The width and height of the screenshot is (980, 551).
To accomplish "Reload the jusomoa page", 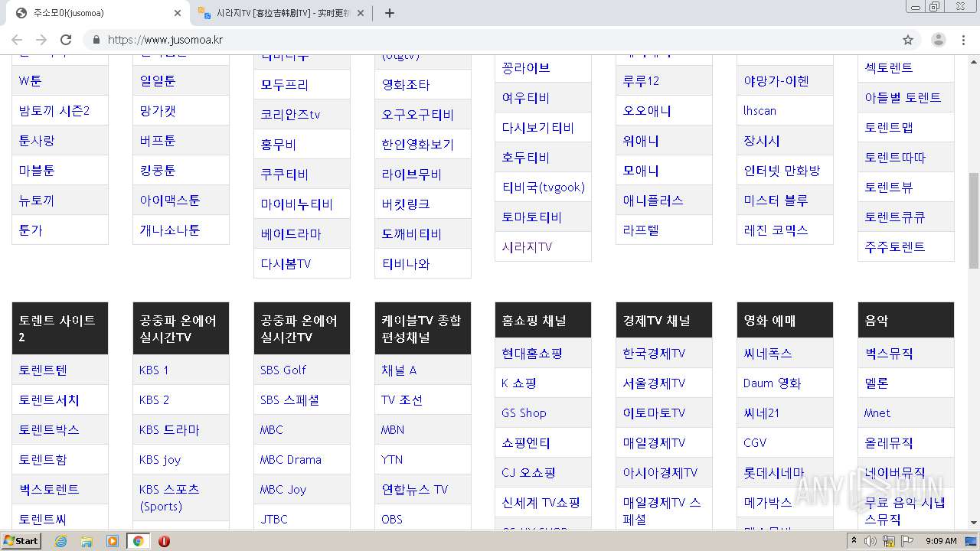I will click(66, 40).
